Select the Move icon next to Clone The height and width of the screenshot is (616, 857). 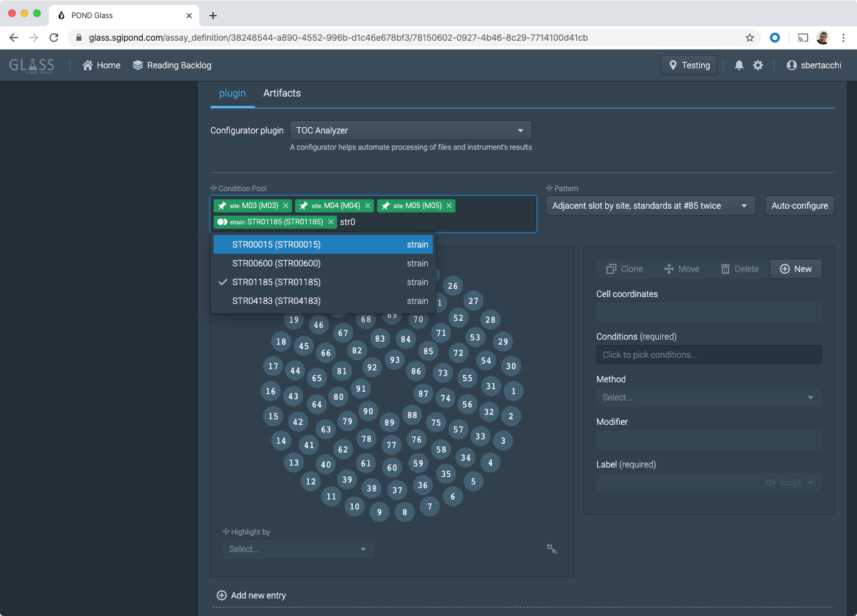[x=670, y=269]
